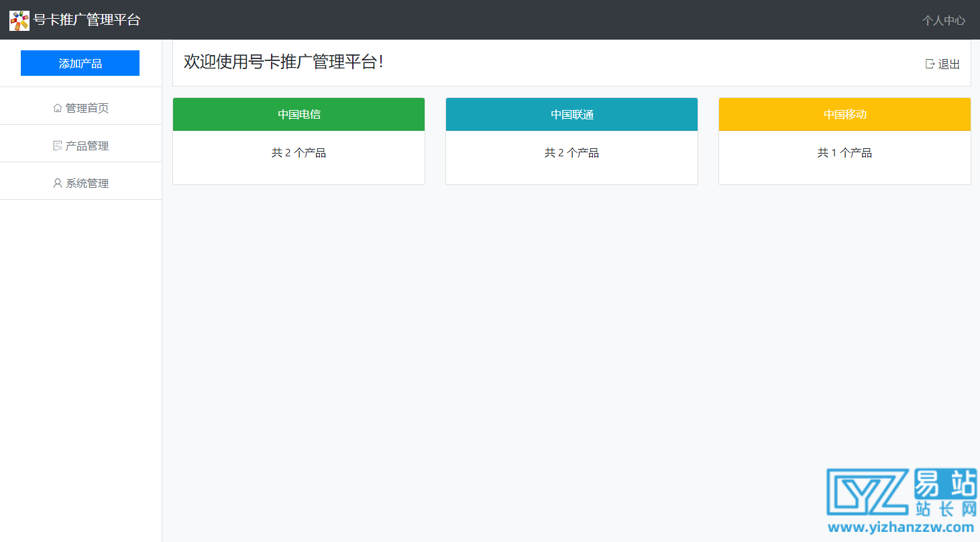The image size is (980, 542).
Task: Click the 号卡推广管理平台 title in header
Action: pos(87,20)
